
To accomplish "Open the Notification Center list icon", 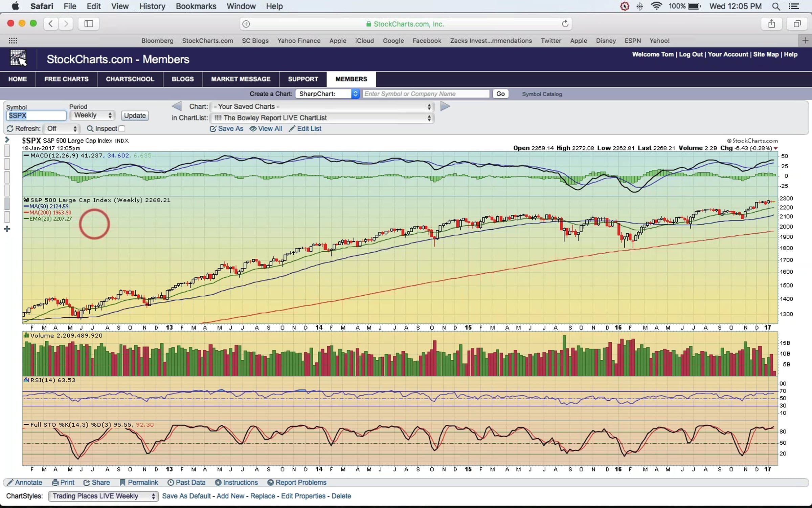I will tap(794, 6).
